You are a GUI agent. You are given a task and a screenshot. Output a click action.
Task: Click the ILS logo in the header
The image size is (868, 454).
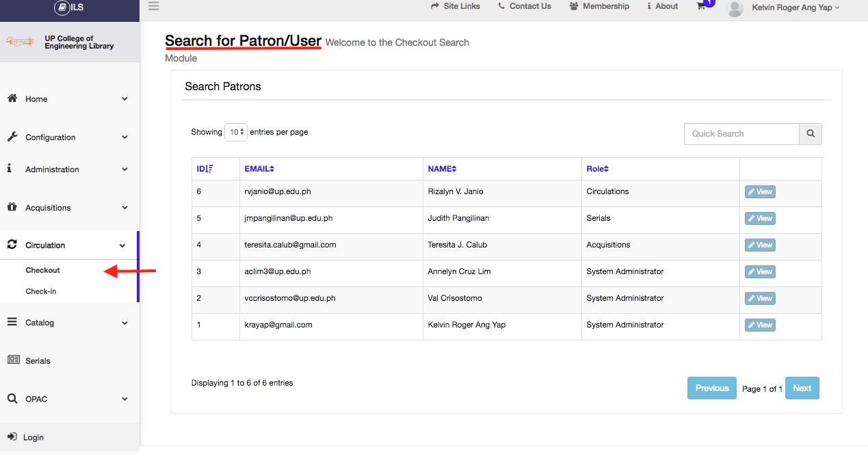point(69,8)
